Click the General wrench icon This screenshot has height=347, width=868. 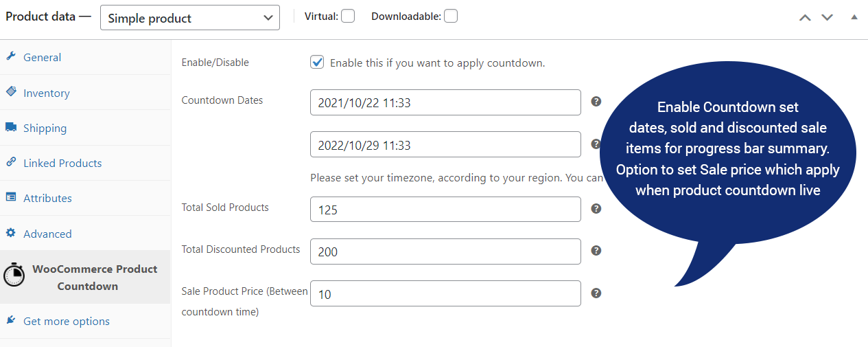[x=11, y=57]
